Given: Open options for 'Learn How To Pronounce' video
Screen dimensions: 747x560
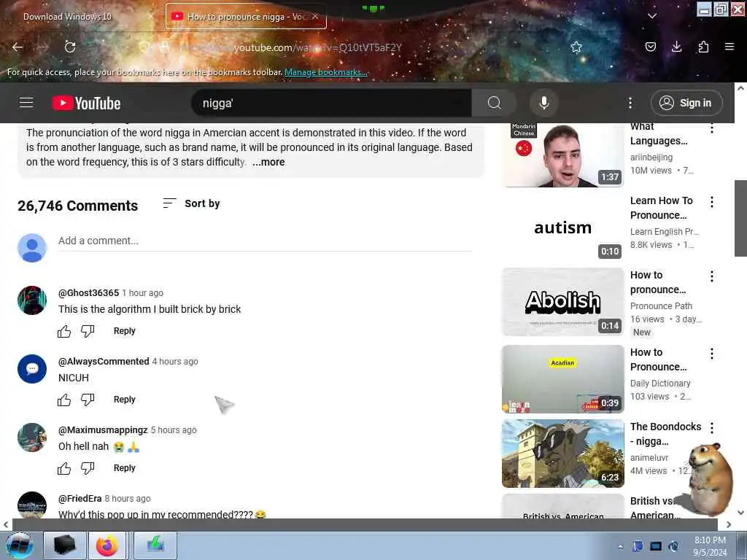Looking at the screenshot, I should coord(712,202).
